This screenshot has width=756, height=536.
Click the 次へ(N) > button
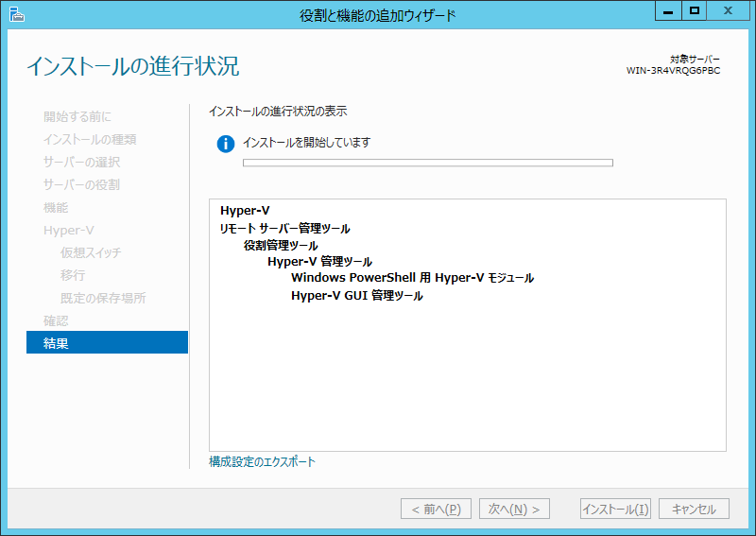[x=514, y=509]
